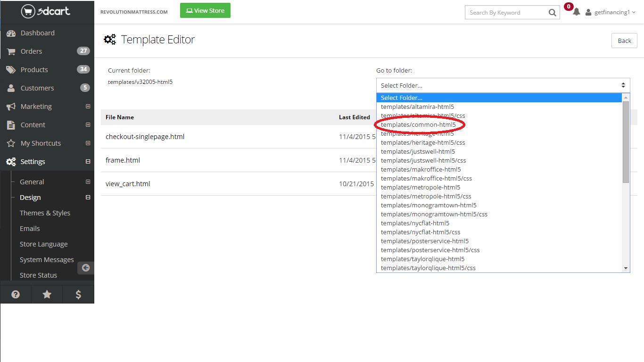Click the My Shortcuts star icon

(11, 143)
